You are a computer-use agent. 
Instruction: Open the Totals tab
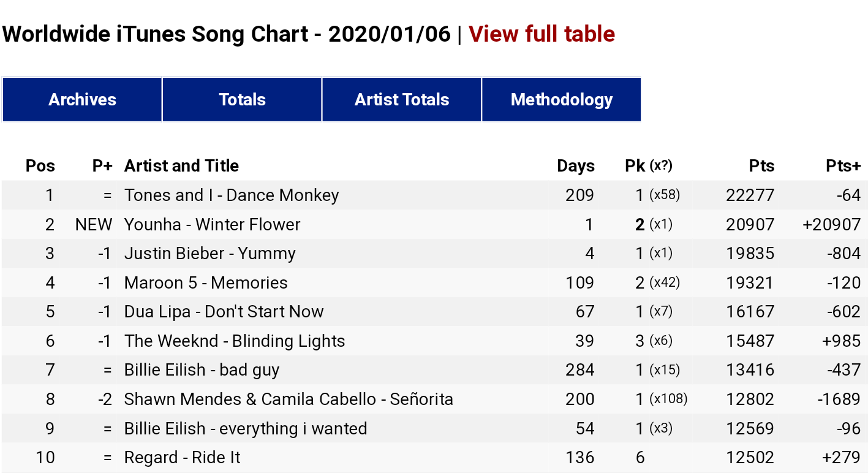click(242, 100)
